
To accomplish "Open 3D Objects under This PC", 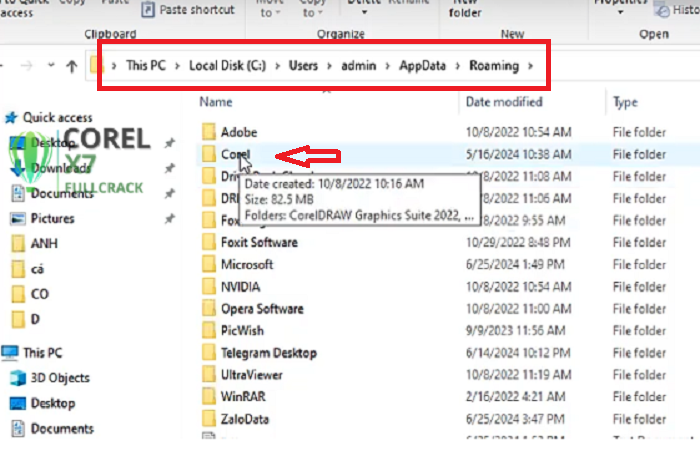I will (x=60, y=378).
